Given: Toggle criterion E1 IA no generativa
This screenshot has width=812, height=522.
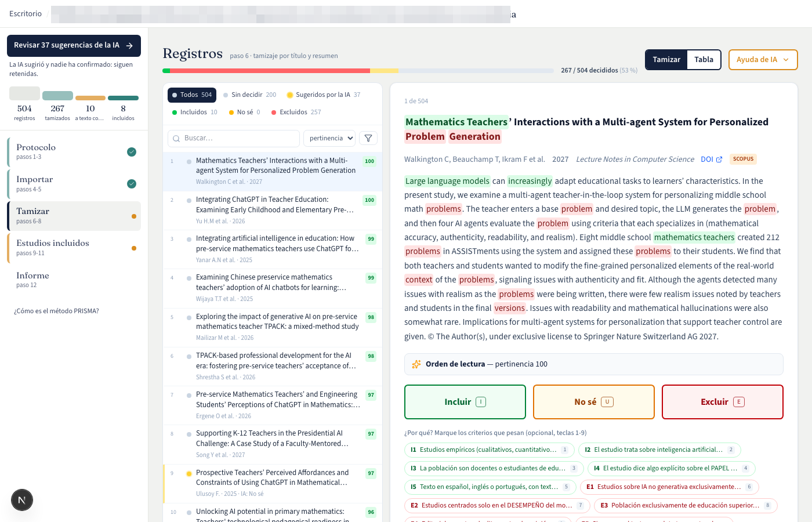Looking at the screenshot, I should [669, 487].
